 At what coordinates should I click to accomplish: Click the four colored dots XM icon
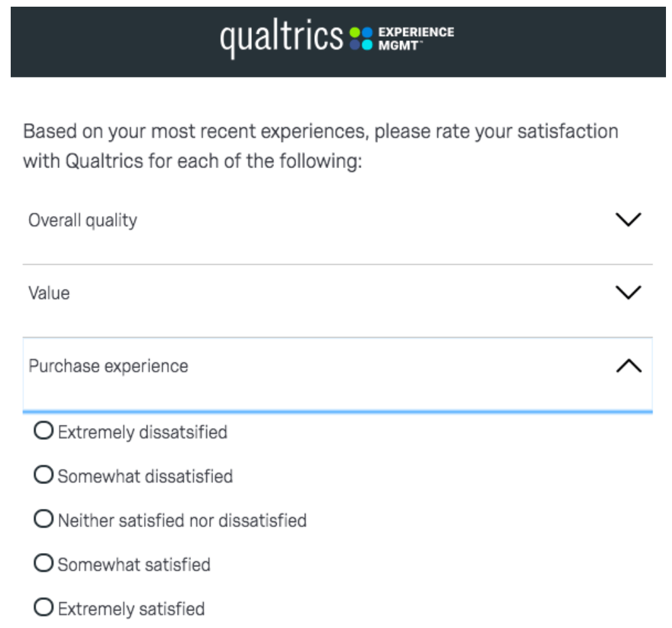(360, 39)
